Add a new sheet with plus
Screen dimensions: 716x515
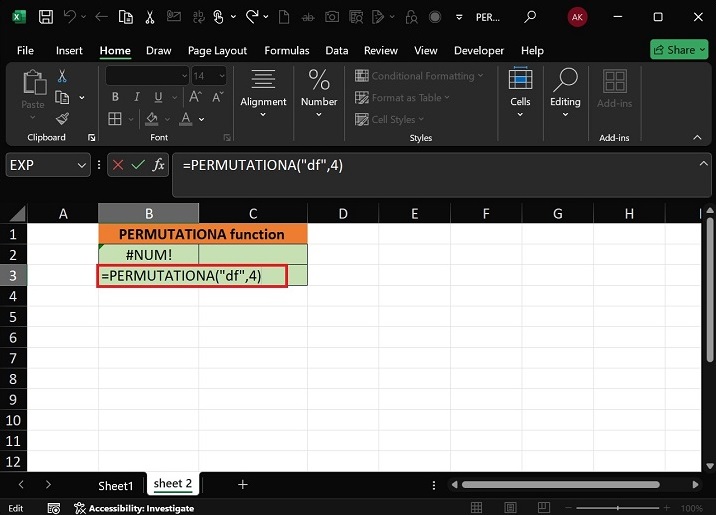[242, 485]
